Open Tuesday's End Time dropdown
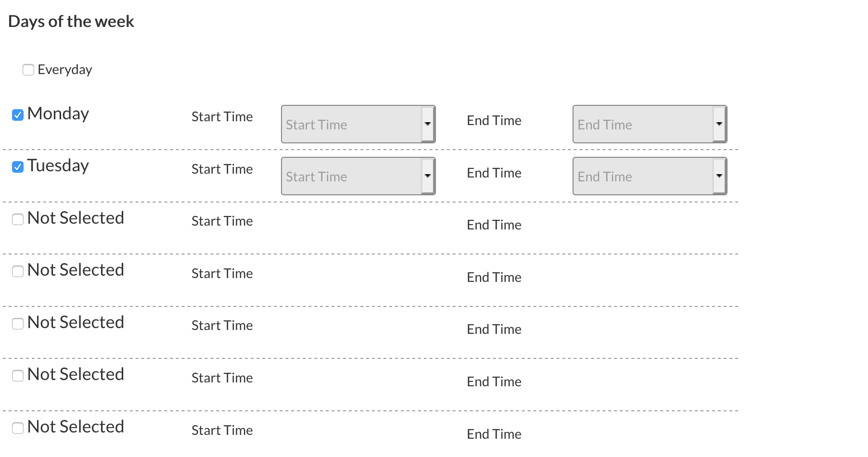Viewport: 868px width, 457px height. (x=650, y=176)
